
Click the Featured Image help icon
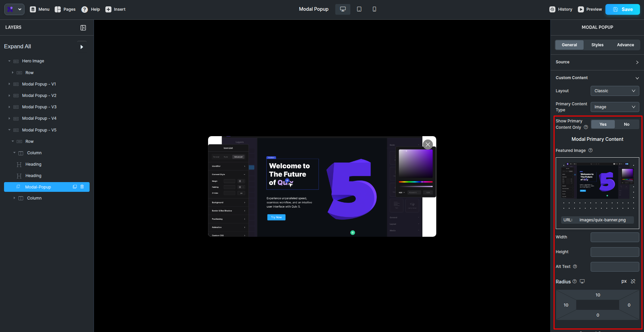591,151
